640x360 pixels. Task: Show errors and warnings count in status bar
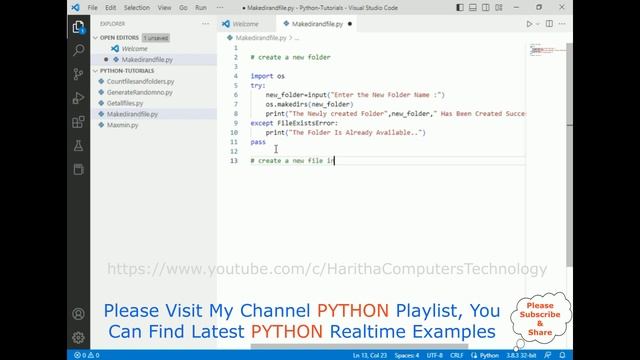pos(87,355)
